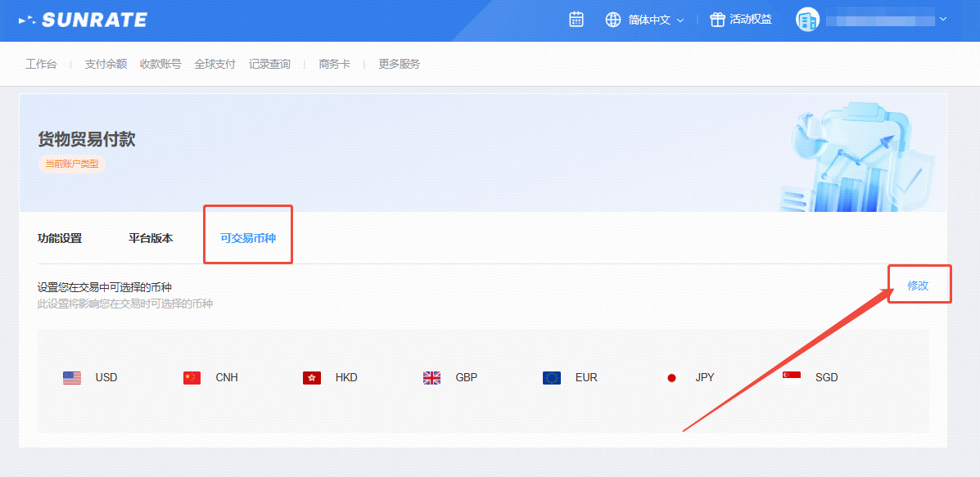
Task: Click the user account avatar icon
Action: pos(807,20)
